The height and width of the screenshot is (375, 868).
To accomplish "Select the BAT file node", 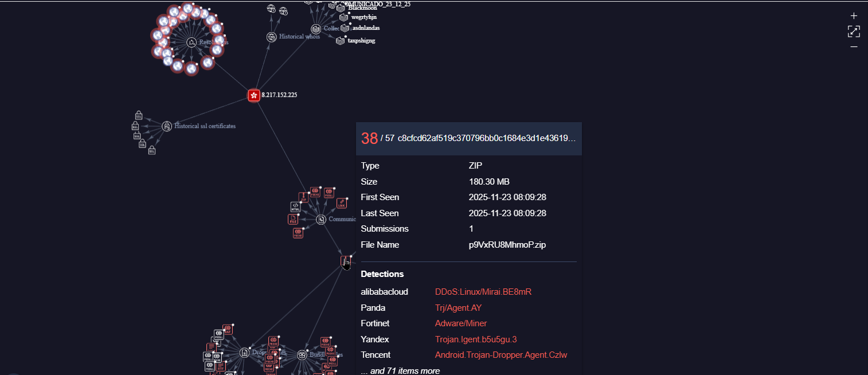I will tap(228, 330).
